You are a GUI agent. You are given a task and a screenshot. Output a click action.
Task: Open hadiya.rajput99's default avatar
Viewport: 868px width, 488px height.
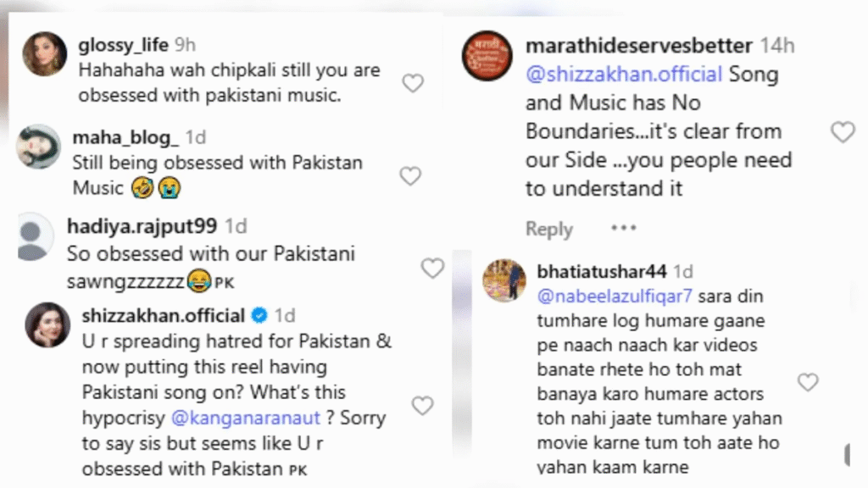(33, 236)
